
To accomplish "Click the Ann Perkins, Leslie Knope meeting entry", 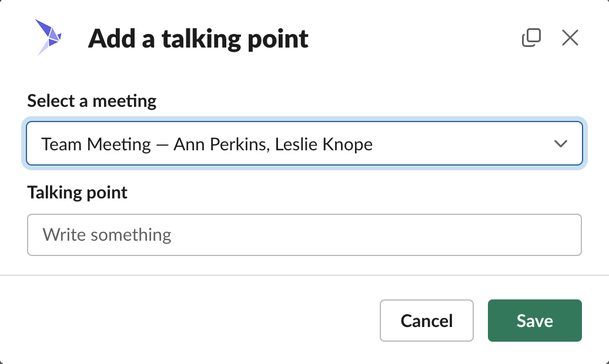I will coord(273,144).
